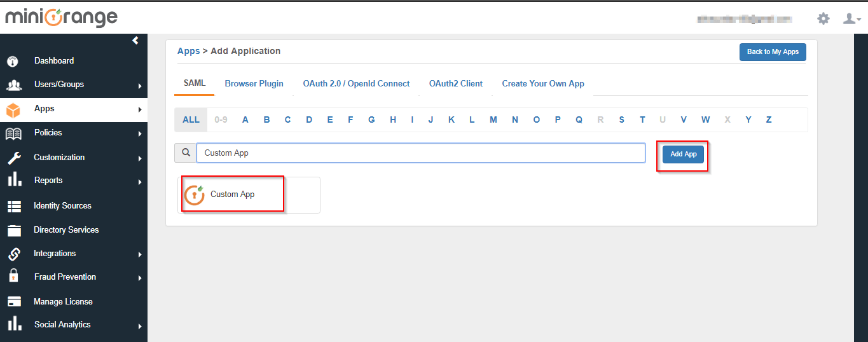Filter apps by ALL
Image resolution: width=868 pixels, height=342 pixels.
pos(191,120)
